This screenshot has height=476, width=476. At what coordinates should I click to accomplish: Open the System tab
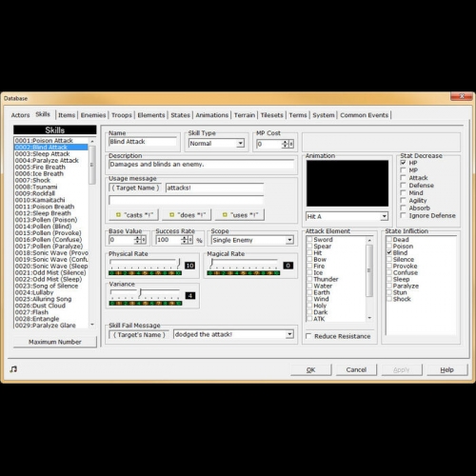(324, 115)
